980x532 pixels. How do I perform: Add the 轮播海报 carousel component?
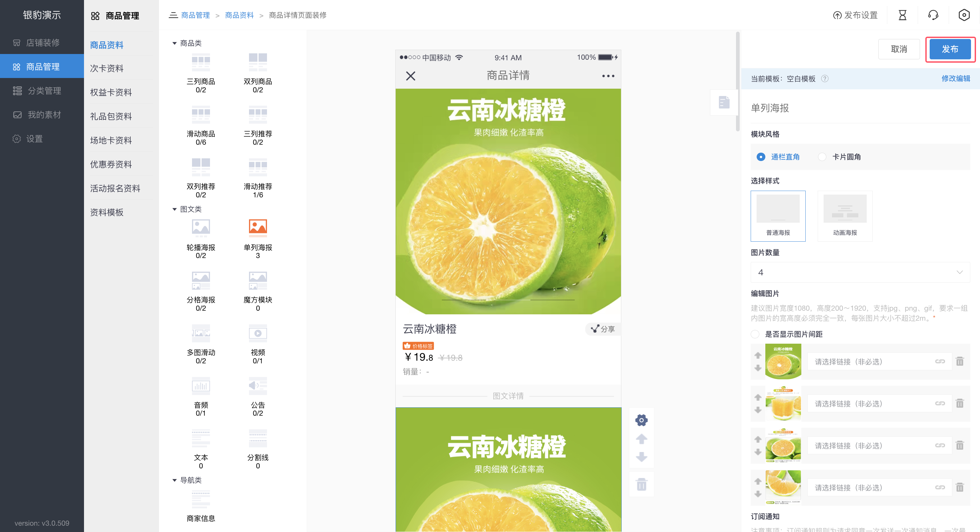coord(200,239)
